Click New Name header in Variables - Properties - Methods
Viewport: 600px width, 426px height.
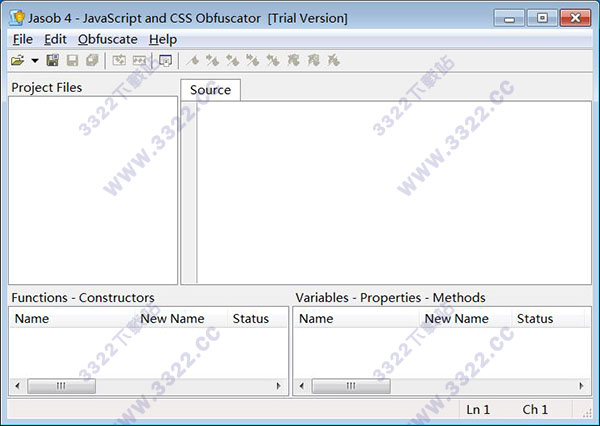click(466, 318)
